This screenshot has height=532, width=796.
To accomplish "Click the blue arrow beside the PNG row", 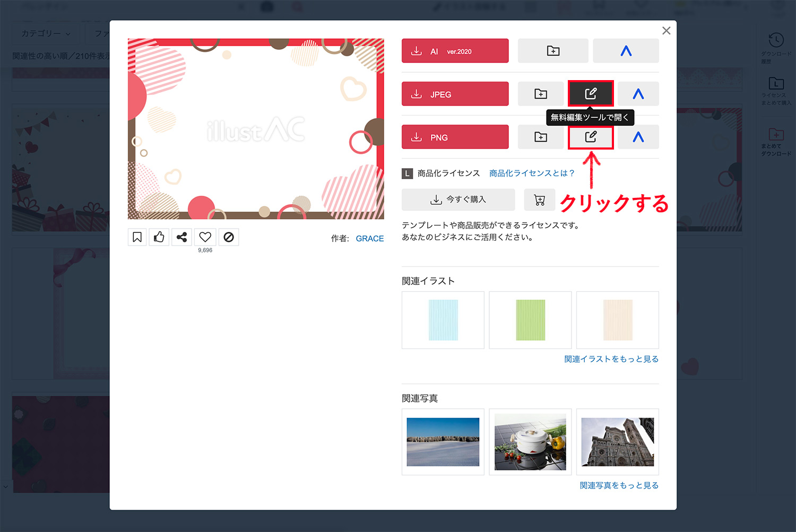I will click(638, 137).
